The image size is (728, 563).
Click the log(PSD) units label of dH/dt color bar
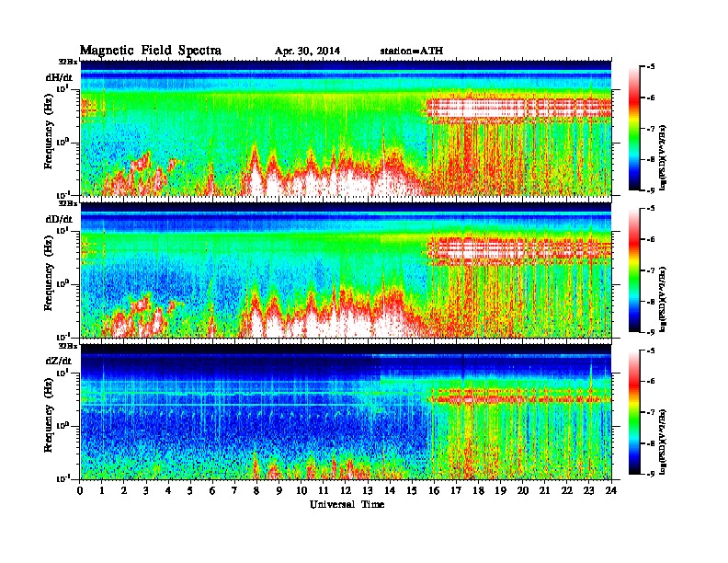point(664,157)
